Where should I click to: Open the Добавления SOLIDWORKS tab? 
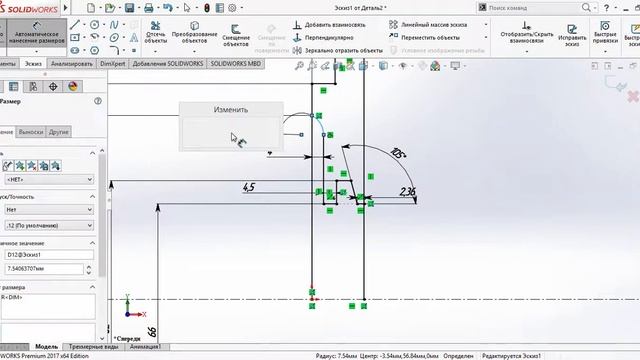point(168,64)
